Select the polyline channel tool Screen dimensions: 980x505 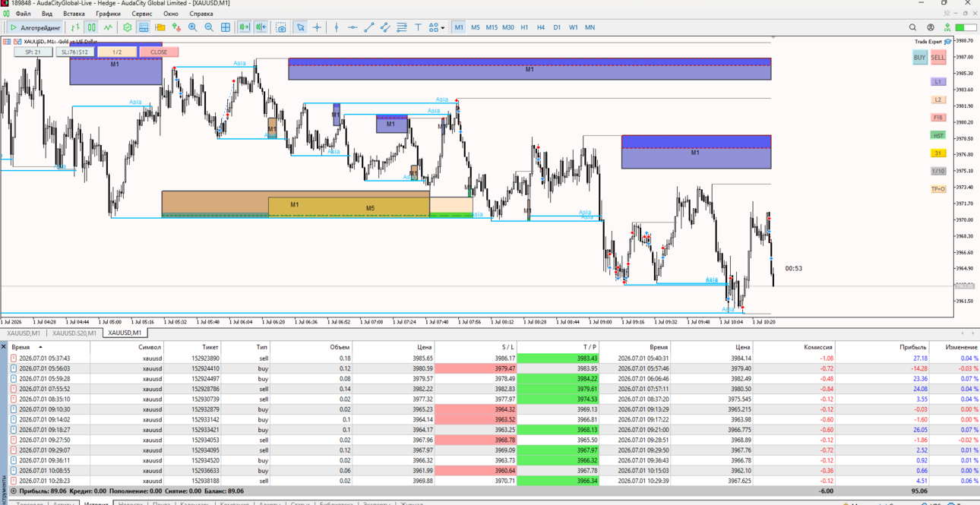point(385,27)
